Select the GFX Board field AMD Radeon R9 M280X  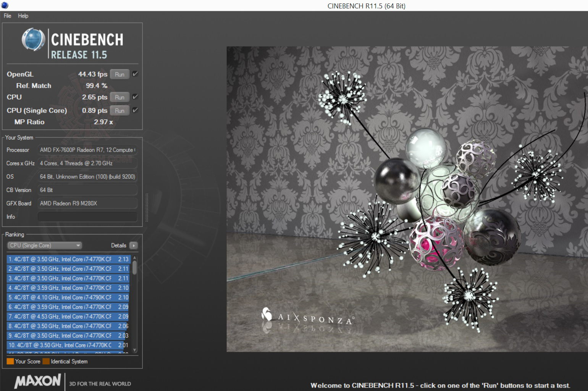click(x=87, y=204)
